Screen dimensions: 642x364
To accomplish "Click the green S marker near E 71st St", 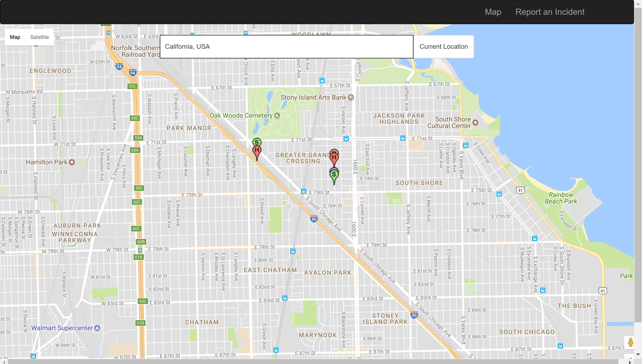I will 257,143.
